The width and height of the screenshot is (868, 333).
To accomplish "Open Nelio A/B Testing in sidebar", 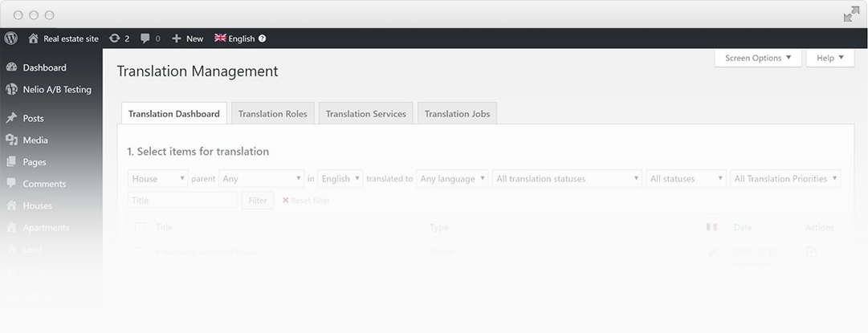I will tap(56, 90).
